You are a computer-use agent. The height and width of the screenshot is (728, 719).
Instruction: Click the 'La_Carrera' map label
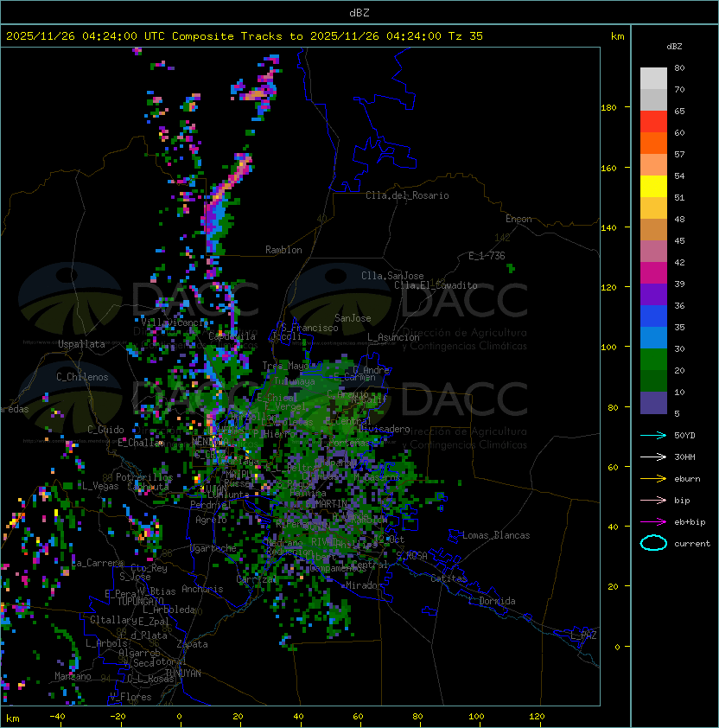click(98, 563)
